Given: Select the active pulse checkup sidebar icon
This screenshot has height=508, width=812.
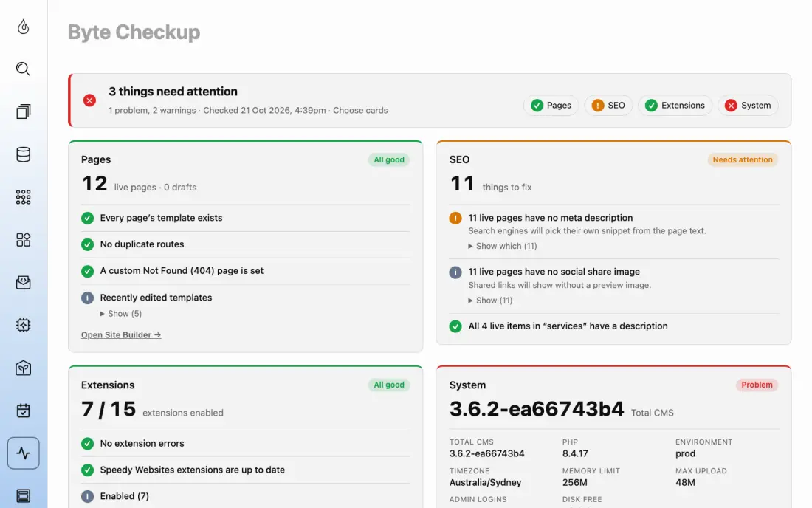Looking at the screenshot, I should pos(24,453).
